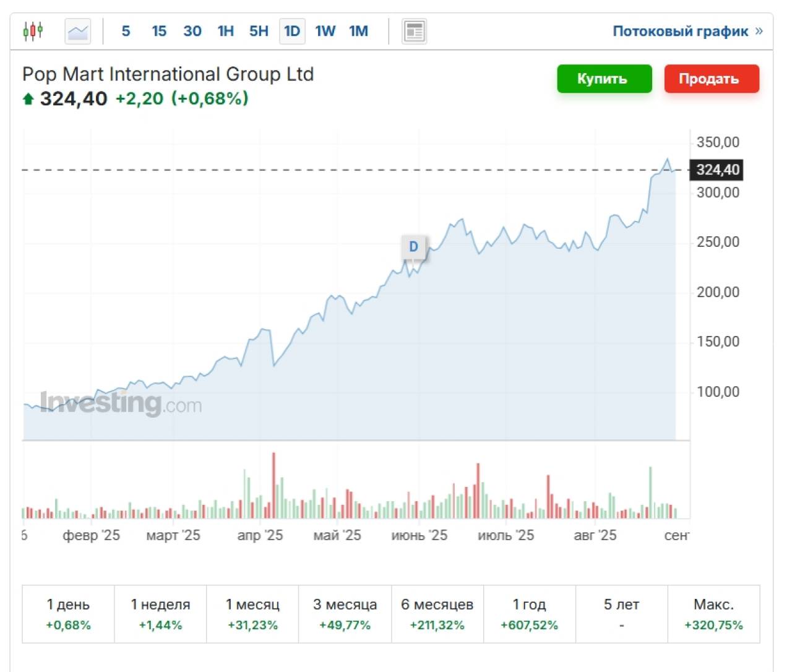Click the 350,00 price axis label
The height and width of the screenshot is (672, 787).
718,142
